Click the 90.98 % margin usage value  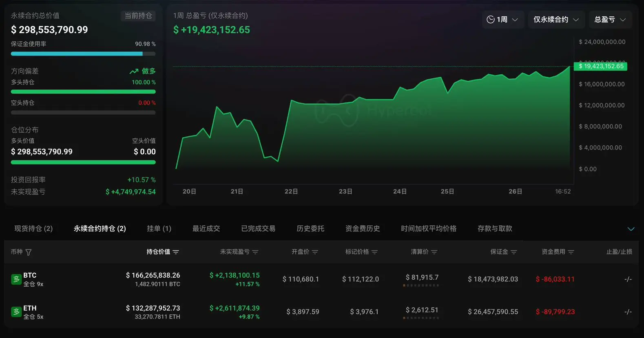click(x=145, y=44)
